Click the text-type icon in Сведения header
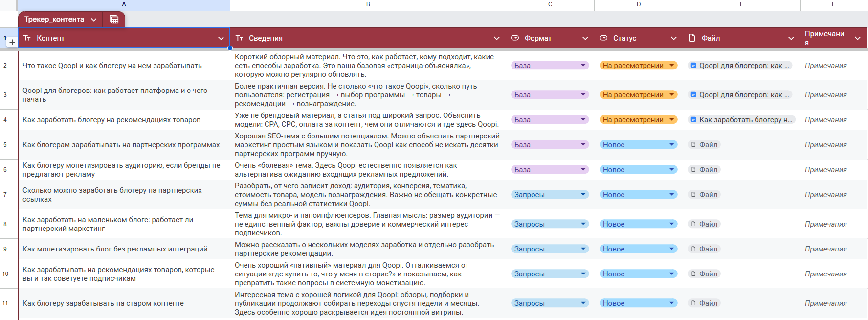This screenshot has height=320, width=868. coord(239,38)
